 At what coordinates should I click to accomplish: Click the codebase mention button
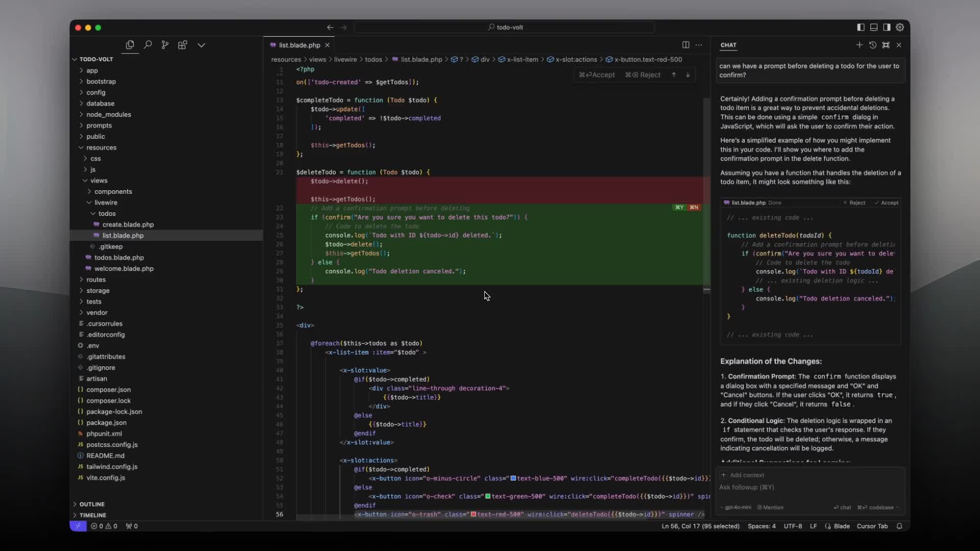881,507
